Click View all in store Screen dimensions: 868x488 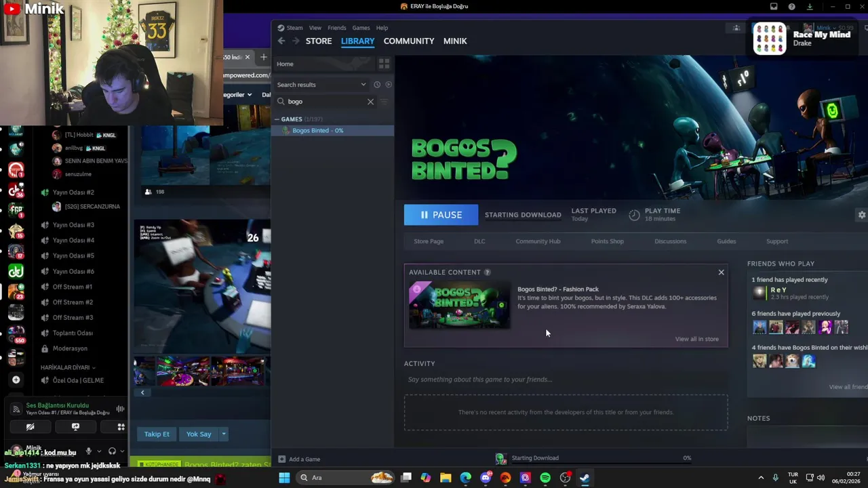pyautogui.click(x=696, y=339)
